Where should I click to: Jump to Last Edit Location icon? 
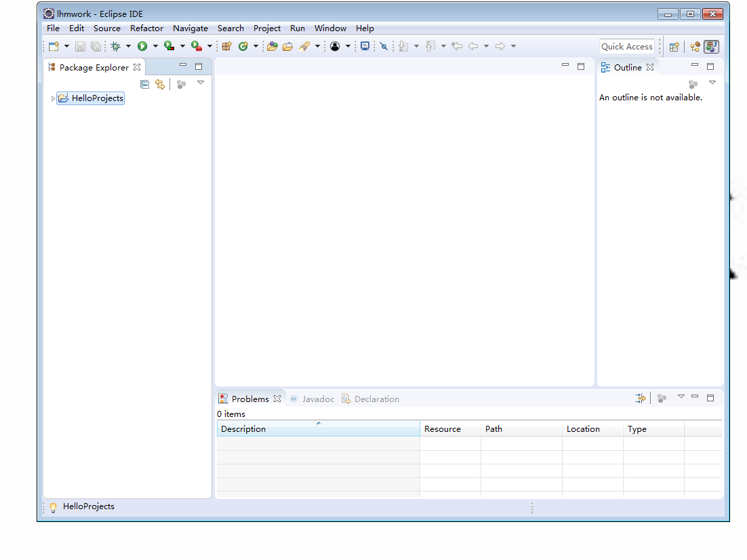[x=457, y=46]
